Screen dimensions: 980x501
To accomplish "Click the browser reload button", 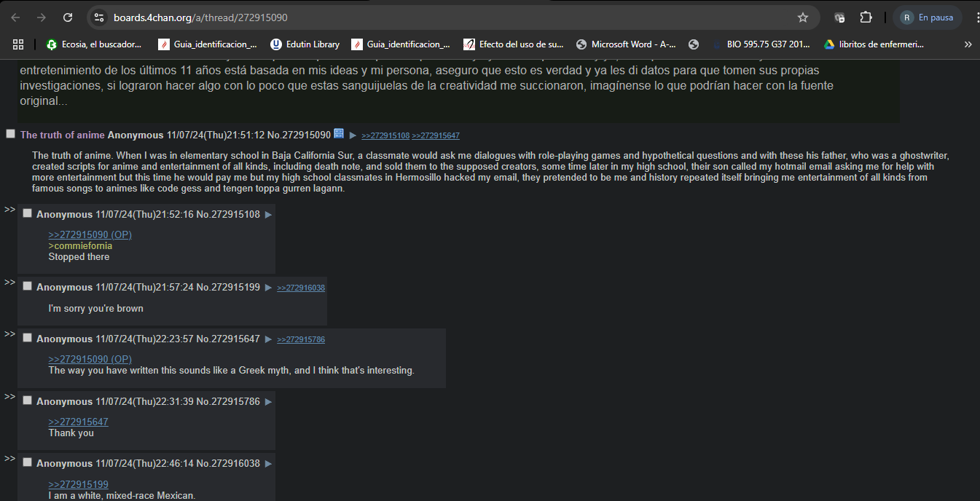I will 68,17.
